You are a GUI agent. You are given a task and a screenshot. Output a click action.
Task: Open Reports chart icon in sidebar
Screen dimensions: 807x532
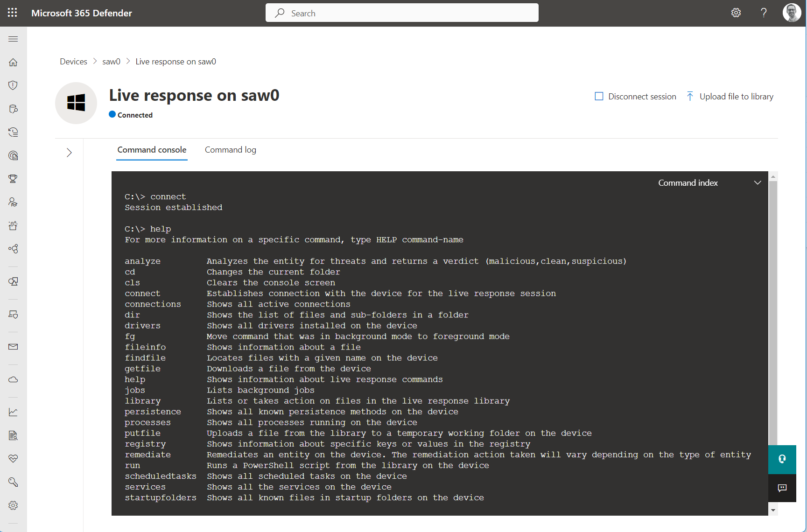point(13,412)
